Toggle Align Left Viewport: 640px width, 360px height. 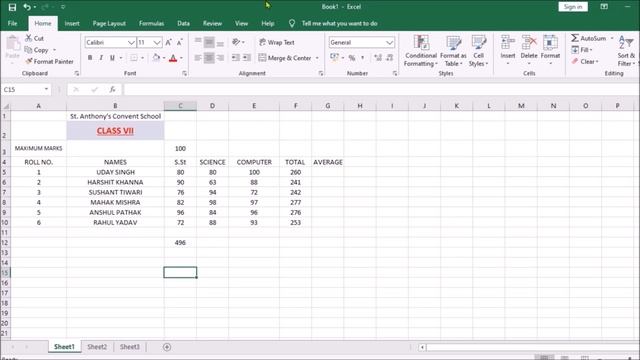pyautogui.click(x=198, y=58)
